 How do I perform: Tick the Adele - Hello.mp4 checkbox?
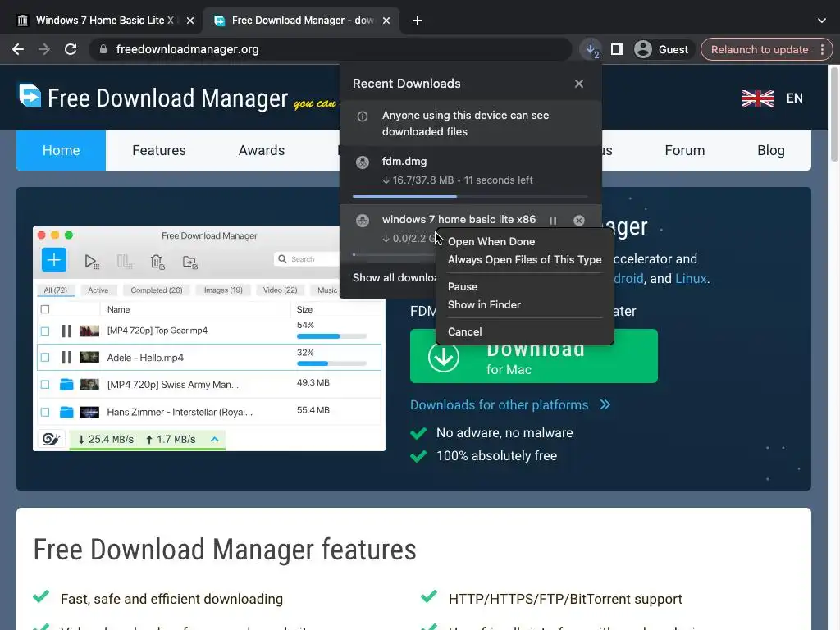coord(45,358)
